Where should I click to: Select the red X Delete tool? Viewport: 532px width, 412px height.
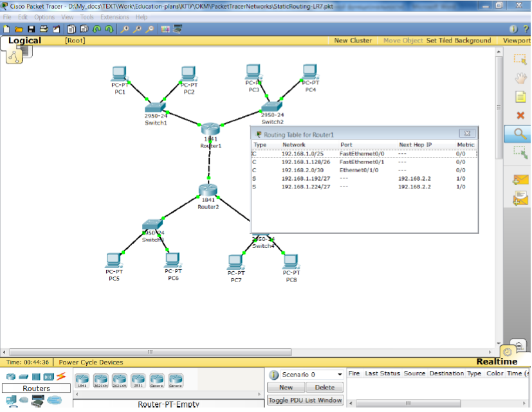520,116
